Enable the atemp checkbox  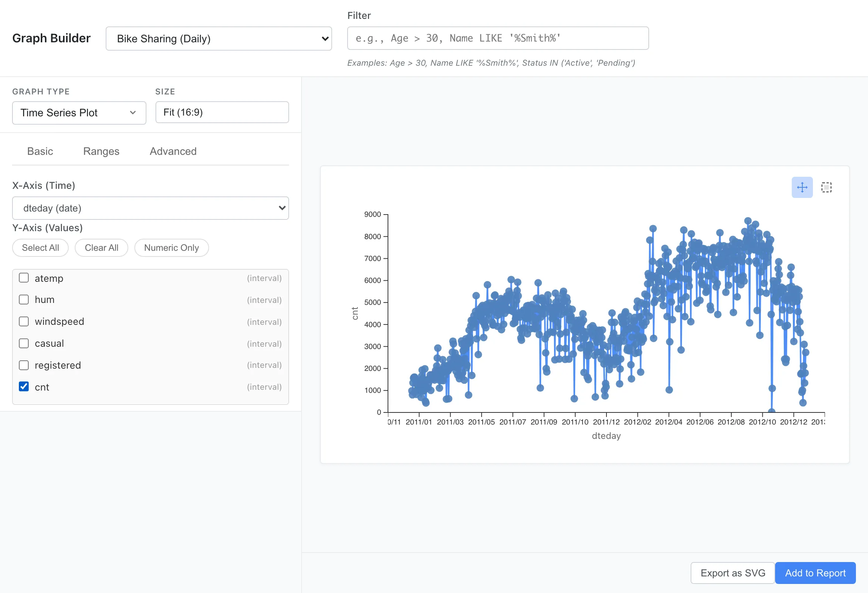point(24,278)
